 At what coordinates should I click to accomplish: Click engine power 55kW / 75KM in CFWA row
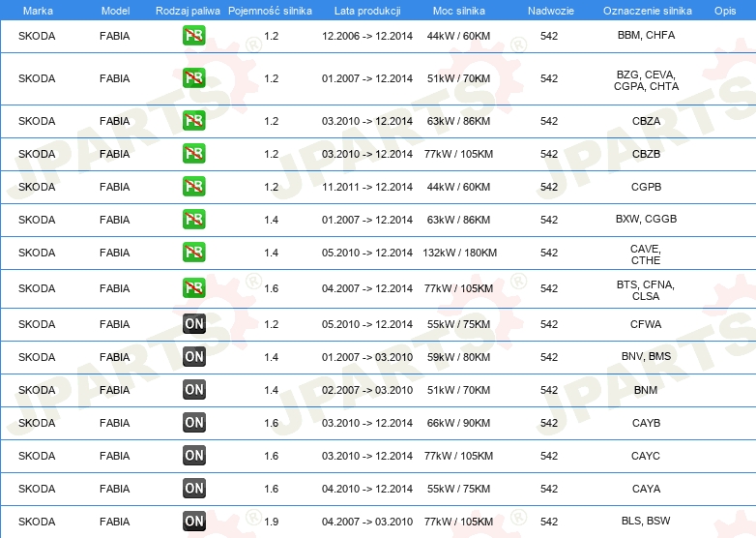pyautogui.click(x=458, y=324)
